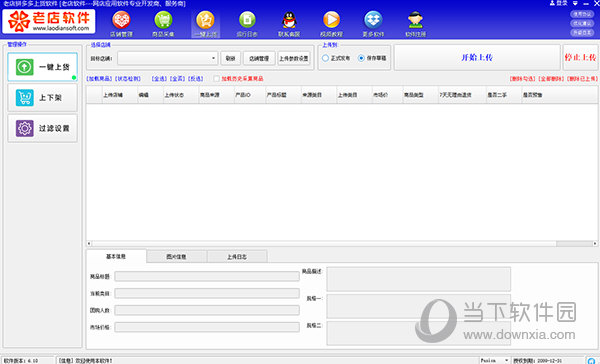Click the [全否] link
Image resolution: width=600 pixels, height=364 pixels.
pos(177,79)
